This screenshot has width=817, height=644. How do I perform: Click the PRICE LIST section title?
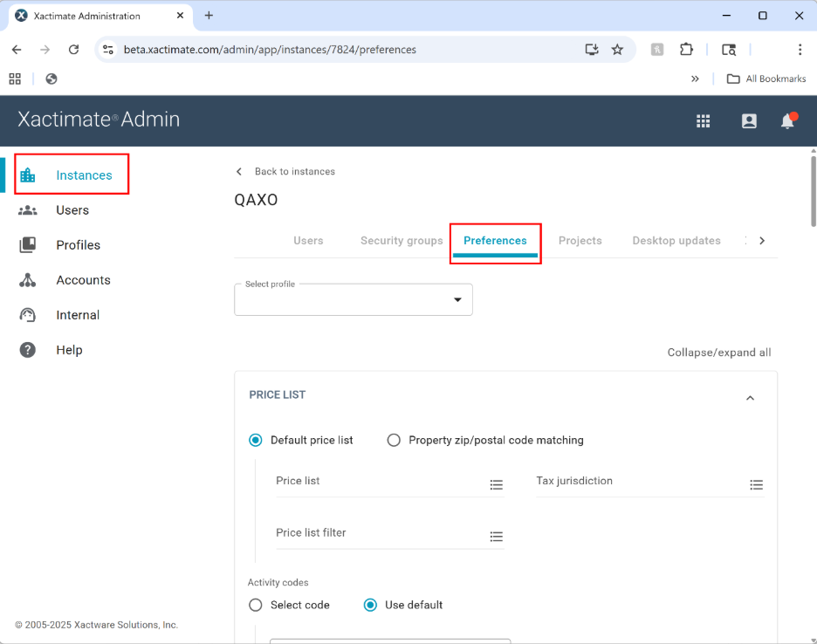(278, 395)
